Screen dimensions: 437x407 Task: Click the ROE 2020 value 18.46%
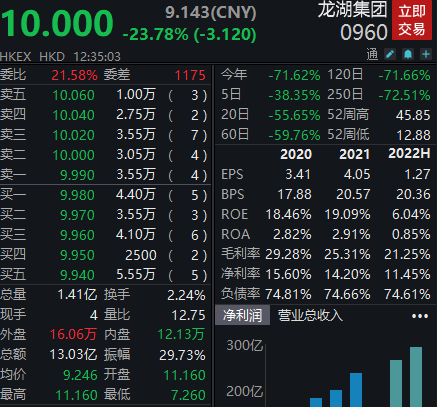coord(288,214)
